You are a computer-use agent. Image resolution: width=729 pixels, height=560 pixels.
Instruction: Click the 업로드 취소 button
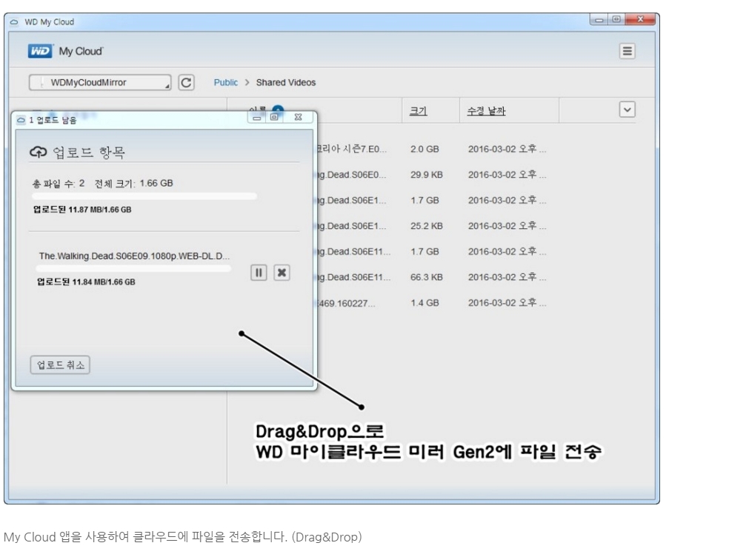[x=60, y=364]
